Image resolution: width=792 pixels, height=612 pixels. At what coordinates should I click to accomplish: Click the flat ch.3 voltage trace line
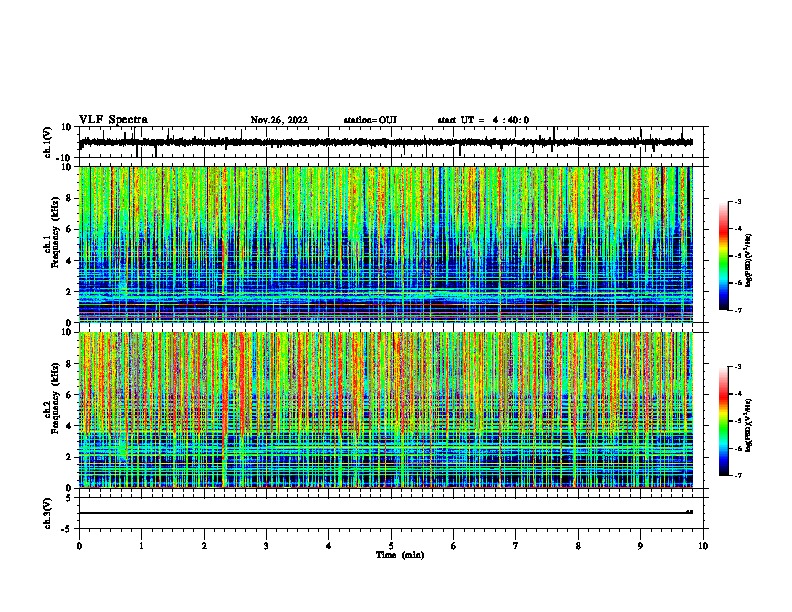386,513
